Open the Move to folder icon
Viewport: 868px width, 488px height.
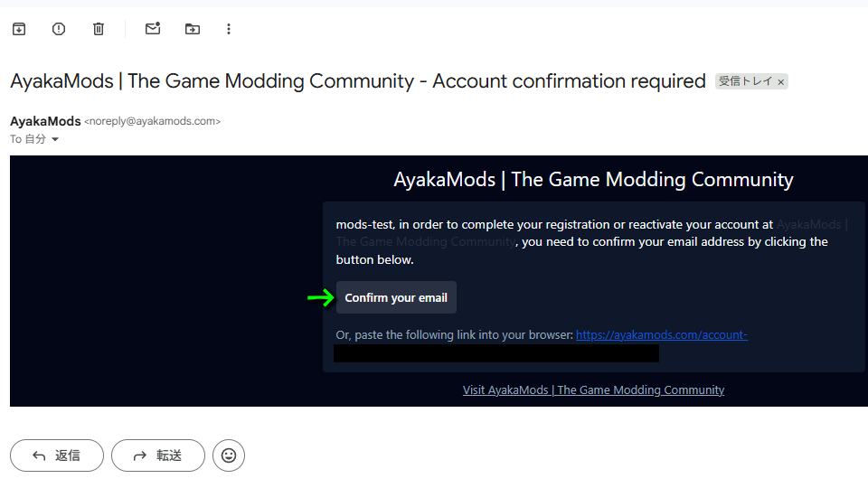click(x=193, y=29)
